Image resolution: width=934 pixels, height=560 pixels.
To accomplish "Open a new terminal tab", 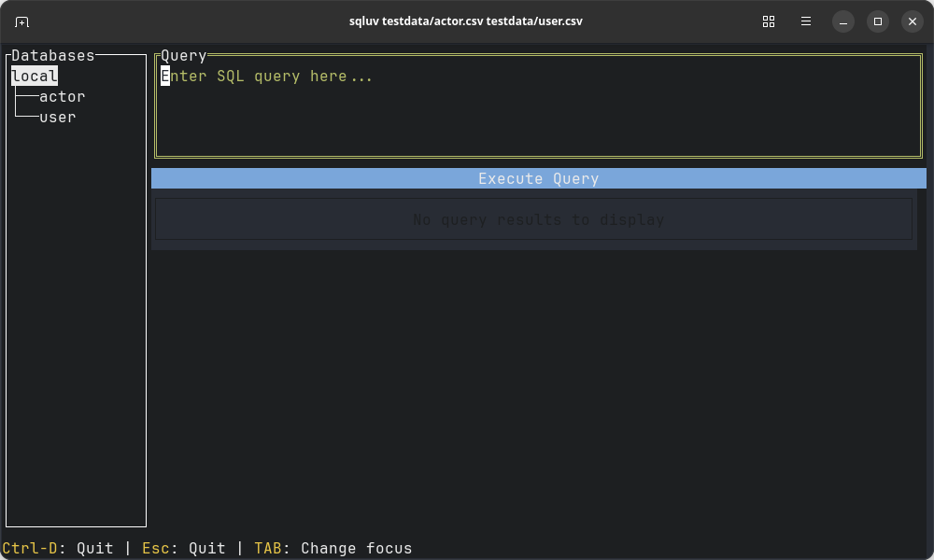I will click(x=22, y=21).
